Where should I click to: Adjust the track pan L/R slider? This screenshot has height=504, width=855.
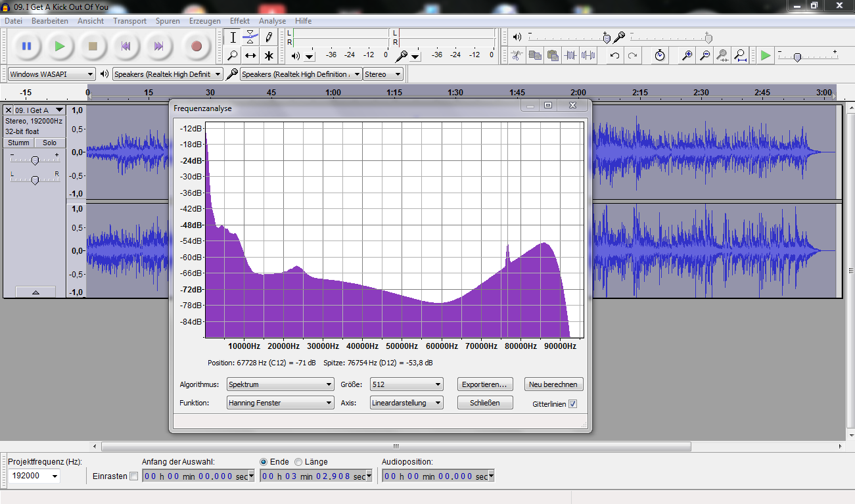tap(35, 179)
